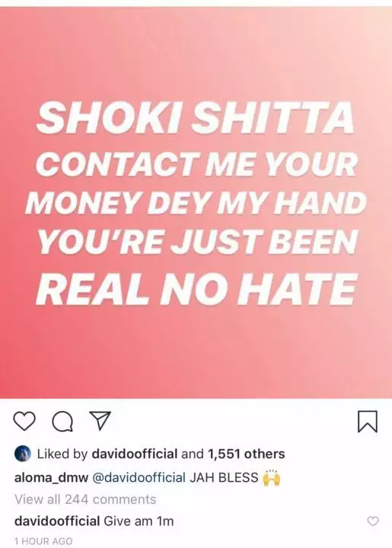The image size is (392, 548).
Task: Tap the heart icon to like the post
Action: 24,421
